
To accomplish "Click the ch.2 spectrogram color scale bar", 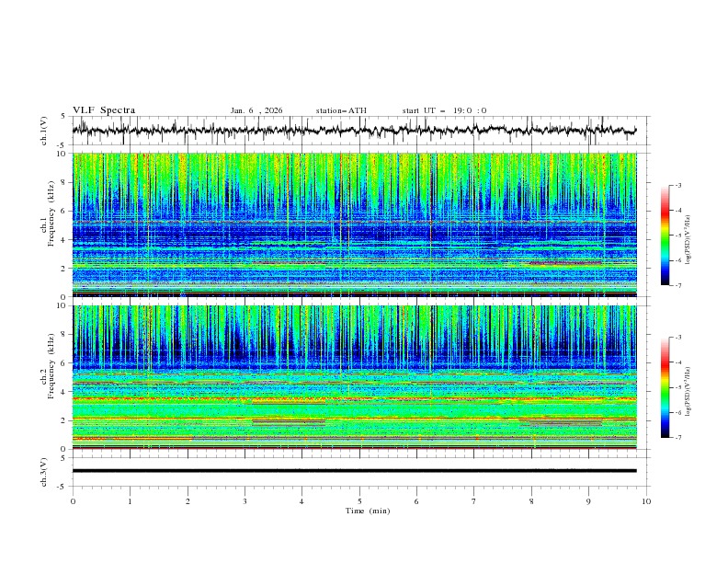I will (665, 387).
